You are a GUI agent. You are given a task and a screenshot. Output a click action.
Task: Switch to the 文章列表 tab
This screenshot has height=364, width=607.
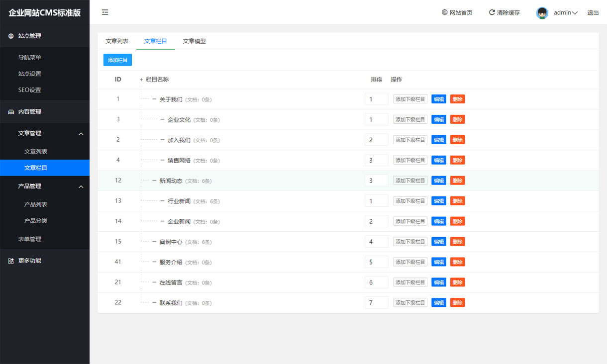(117, 41)
